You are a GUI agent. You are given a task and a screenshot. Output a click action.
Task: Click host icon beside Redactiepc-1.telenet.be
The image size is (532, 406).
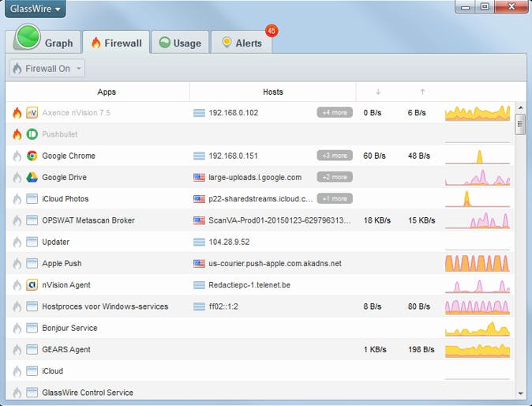tap(199, 285)
